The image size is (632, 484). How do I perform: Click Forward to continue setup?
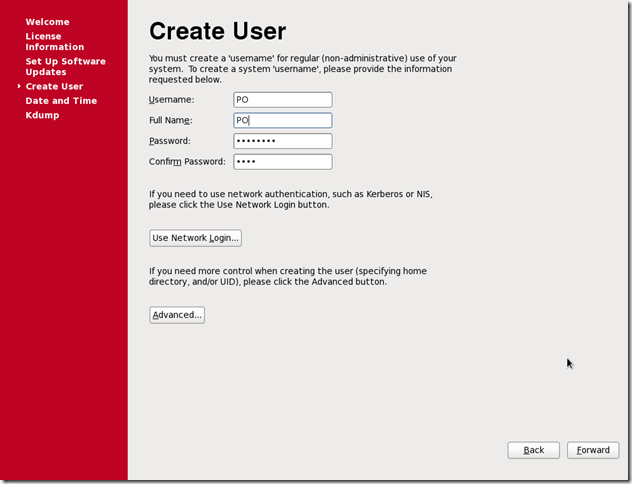(x=593, y=450)
